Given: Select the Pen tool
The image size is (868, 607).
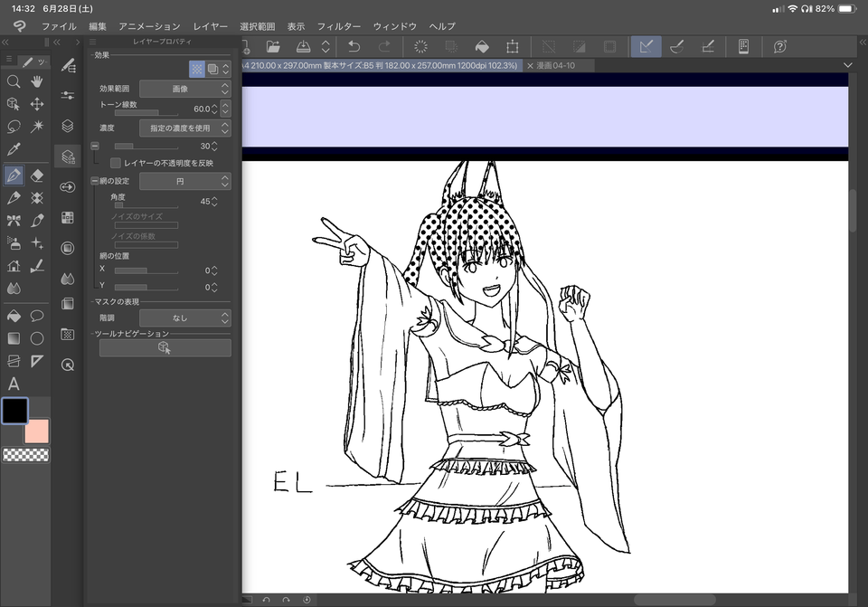Looking at the screenshot, I should [x=14, y=175].
